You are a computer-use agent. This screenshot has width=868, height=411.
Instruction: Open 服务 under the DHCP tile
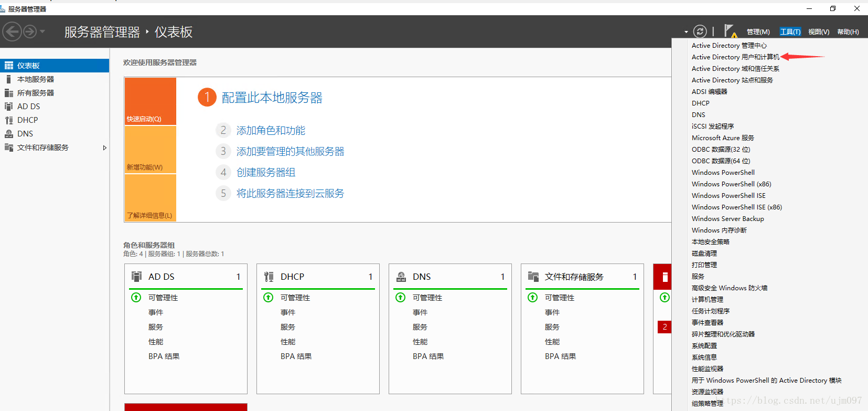[288, 327]
